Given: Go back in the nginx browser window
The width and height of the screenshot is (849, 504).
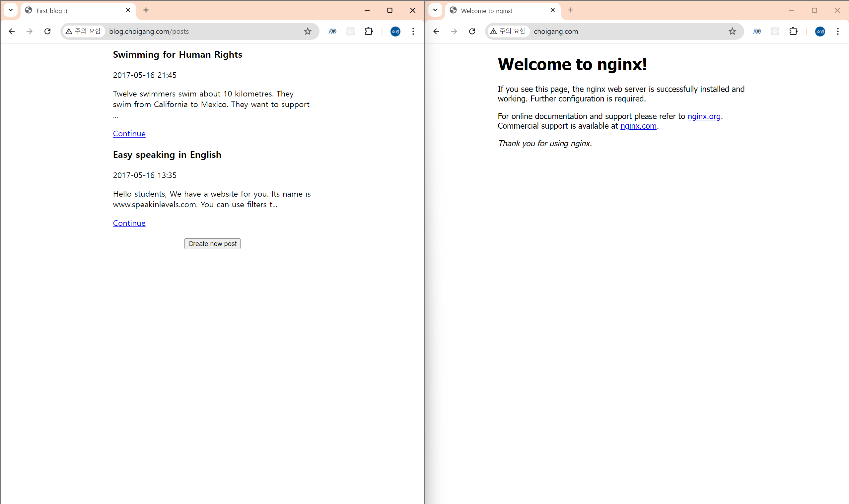Looking at the screenshot, I should click(436, 31).
